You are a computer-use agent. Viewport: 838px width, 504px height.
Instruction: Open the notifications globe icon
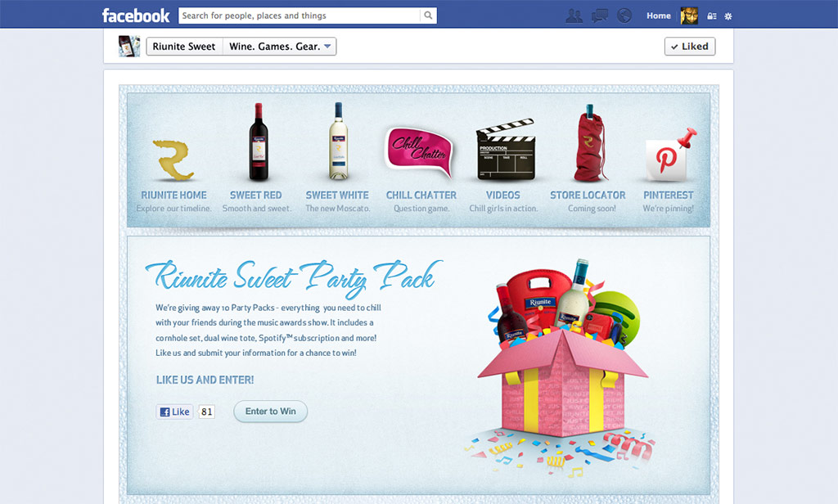624,16
